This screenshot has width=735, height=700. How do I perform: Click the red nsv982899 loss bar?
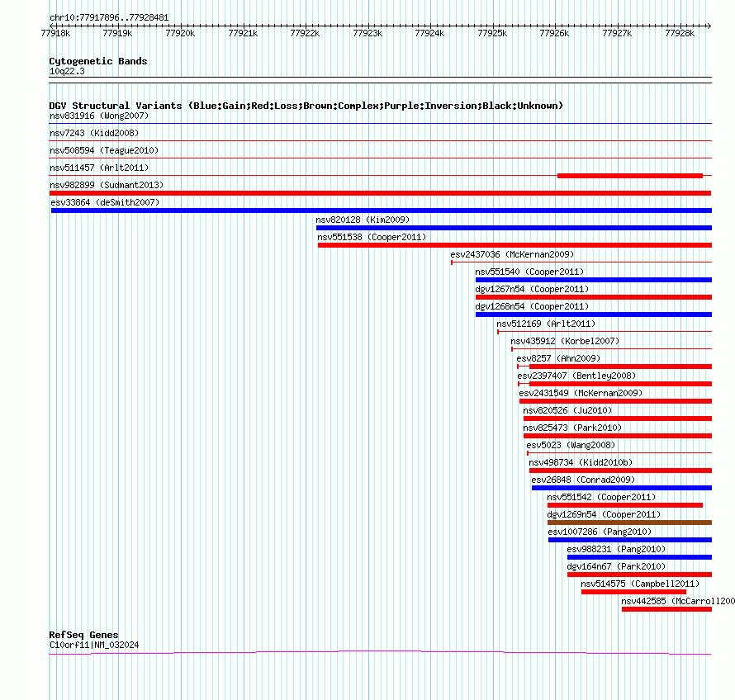(x=380, y=193)
